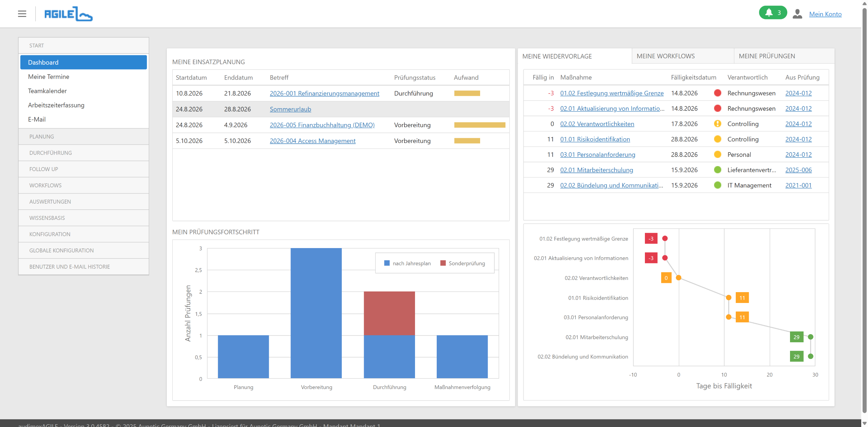
Task: Open the Mein Konto link
Action: (x=825, y=14)
